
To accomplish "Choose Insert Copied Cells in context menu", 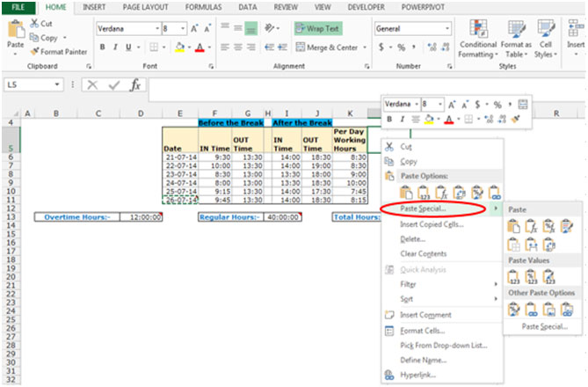I will 432,224.
